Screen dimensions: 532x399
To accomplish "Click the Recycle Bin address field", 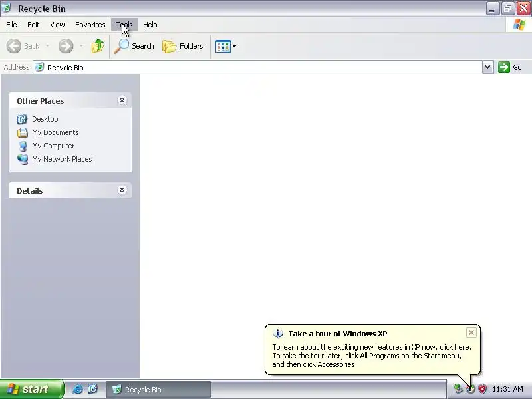I will point(257,68).
